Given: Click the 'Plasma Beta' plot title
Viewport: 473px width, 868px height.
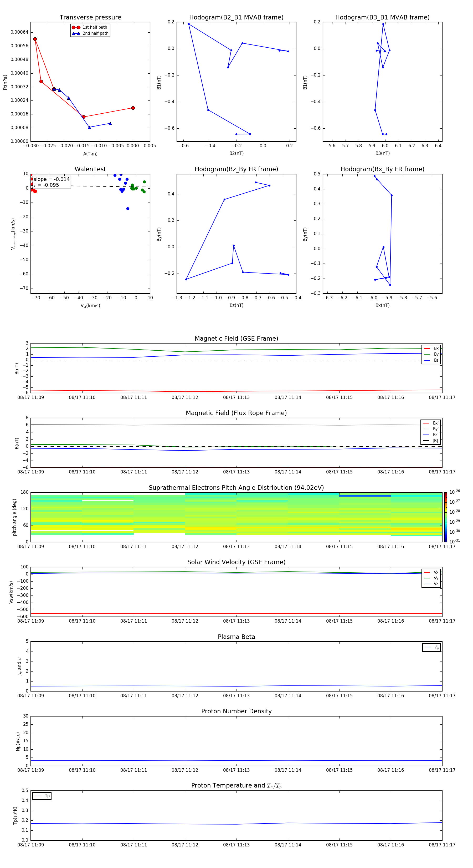Looking at the screenshot, I should click(x=236, y=637).
